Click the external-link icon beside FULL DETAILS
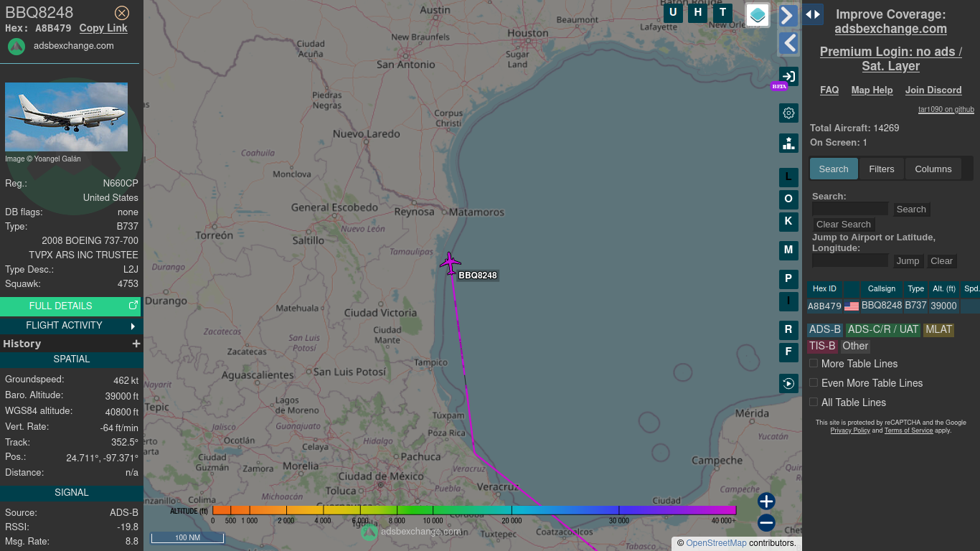Viewport: 980px width, 551px height. 133,306
